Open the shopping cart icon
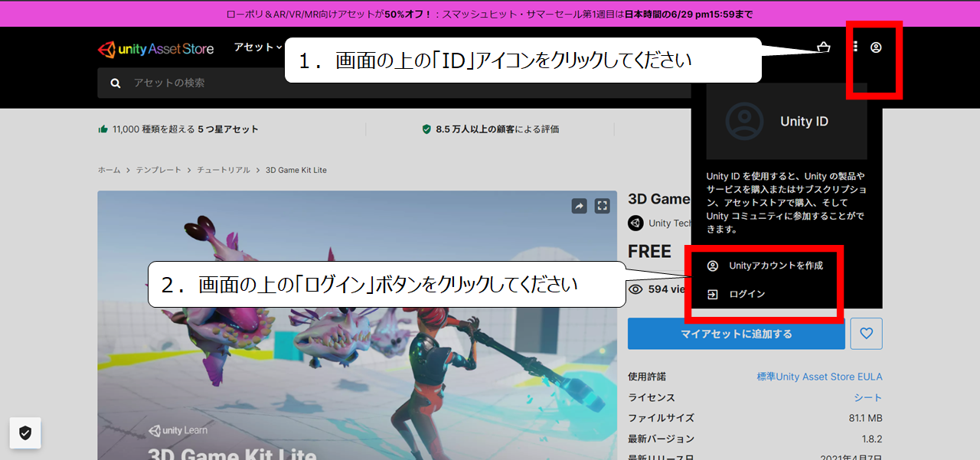This screenshot has height=460, width=980. click(824, 47)
